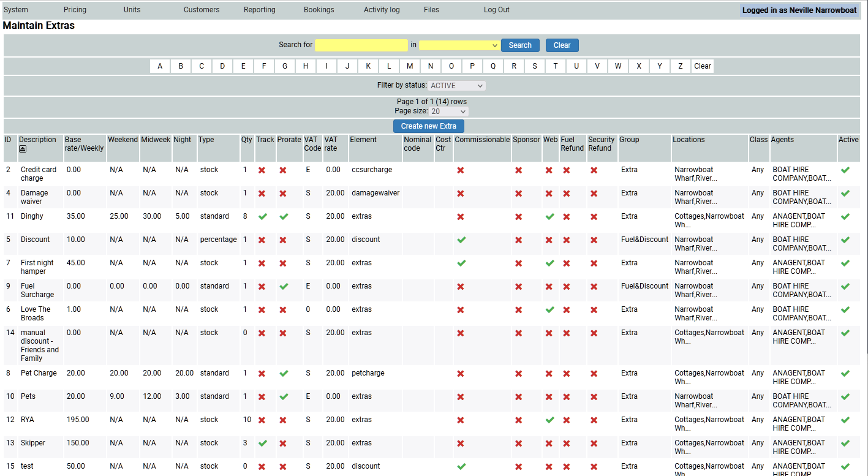Image resolution: width=868 pixels, height=476 pixels.
Task: Toggle Web tick for First night hamper
Action: point(549,263)
